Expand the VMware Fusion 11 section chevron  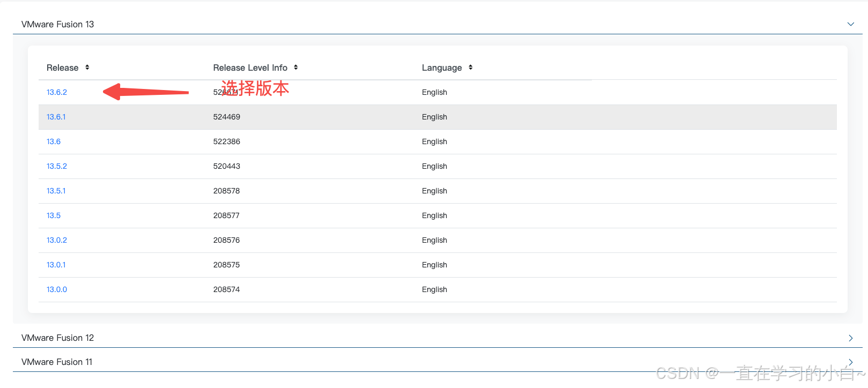point(851,362)
